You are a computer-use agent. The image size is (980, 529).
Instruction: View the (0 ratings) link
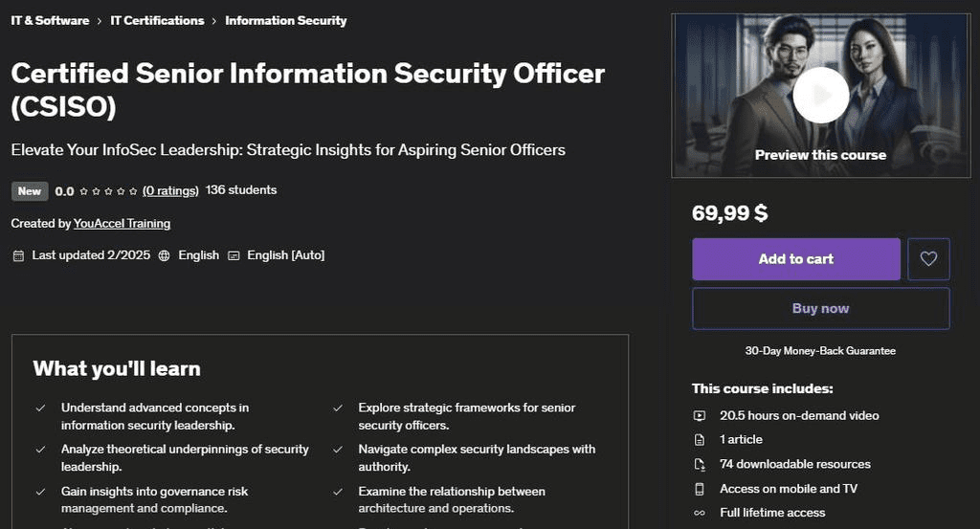pyautogui.click(x=170, y=190)
